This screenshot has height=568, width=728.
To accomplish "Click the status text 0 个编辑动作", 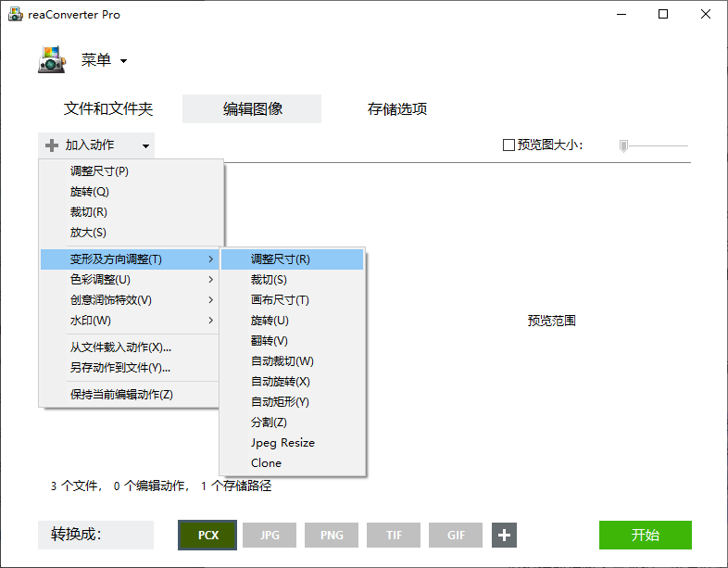I will tap(150, 486).
